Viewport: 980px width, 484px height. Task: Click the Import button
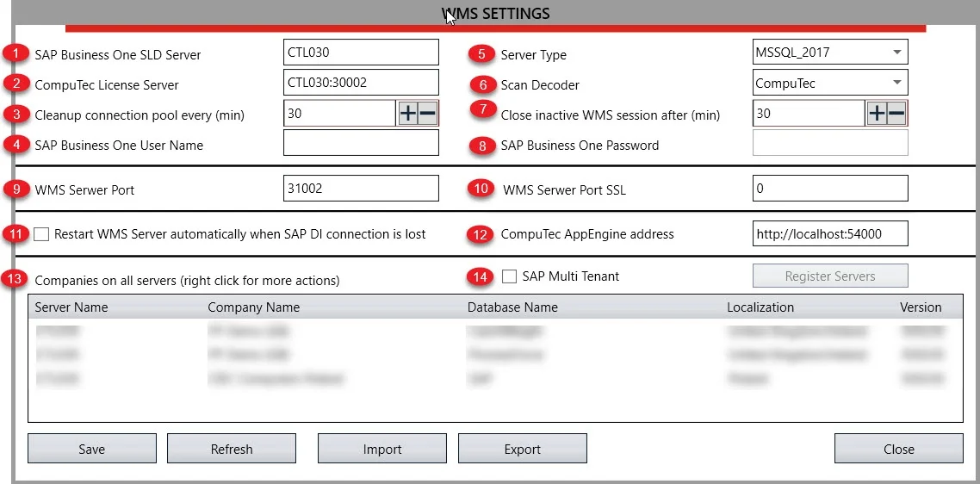(x=382, y=449)
